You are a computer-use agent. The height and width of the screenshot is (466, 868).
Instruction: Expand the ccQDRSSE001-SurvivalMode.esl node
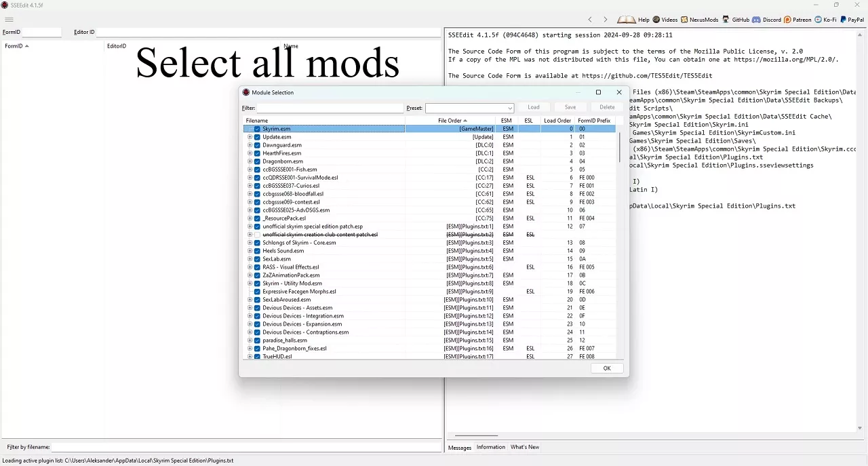[250, 178]
